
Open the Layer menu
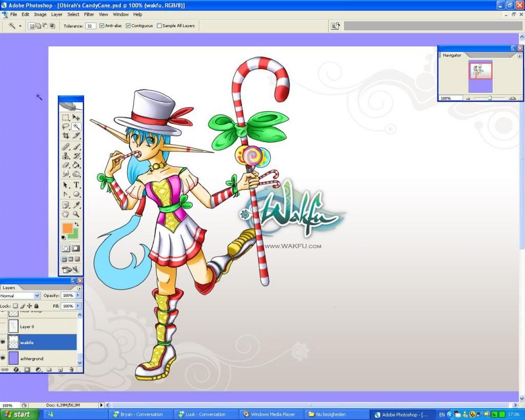click(56, 14)
